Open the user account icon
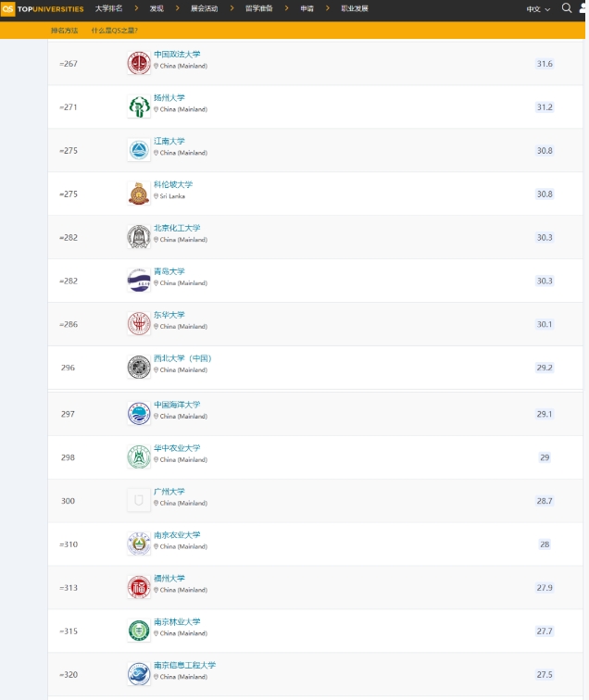This screenshot has height=700, width=589. 583,8
